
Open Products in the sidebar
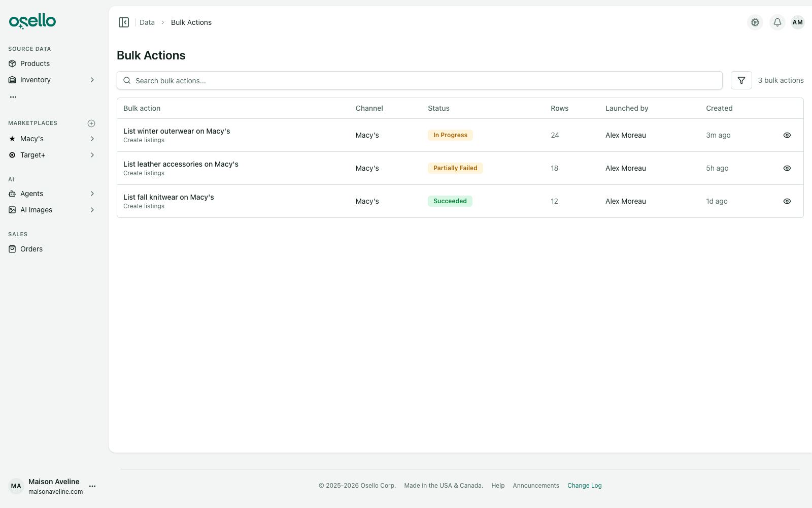pyautogui.click(x=35, y=63)
